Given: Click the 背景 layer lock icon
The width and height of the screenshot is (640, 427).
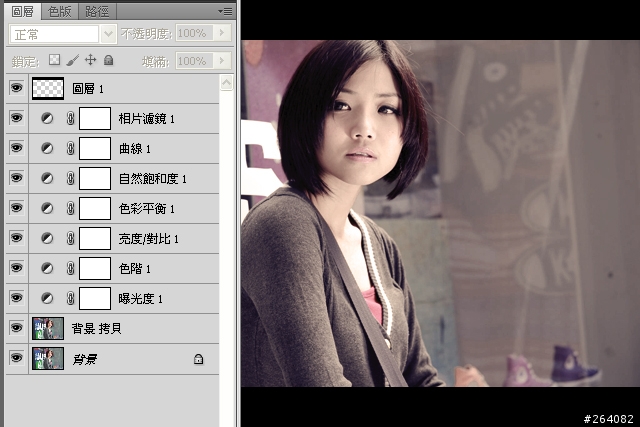Looking at the screenshot, I should pos(198,359).
